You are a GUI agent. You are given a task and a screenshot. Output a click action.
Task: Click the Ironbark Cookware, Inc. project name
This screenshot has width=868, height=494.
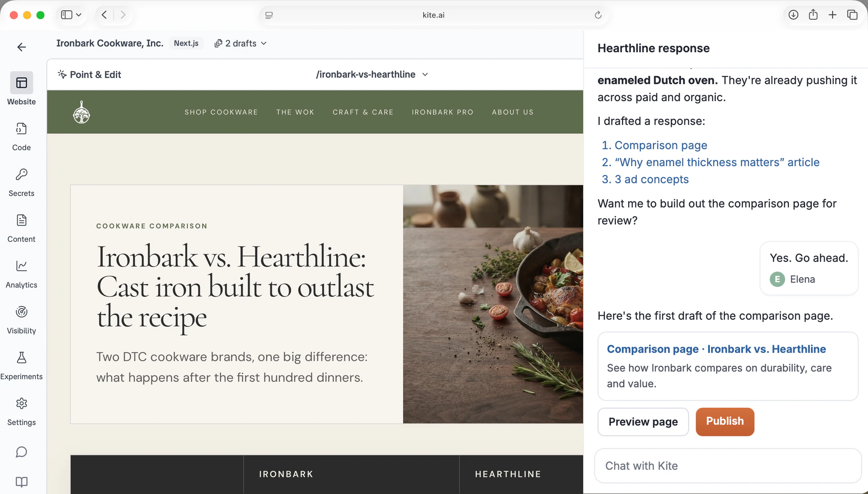click(110, 43)
